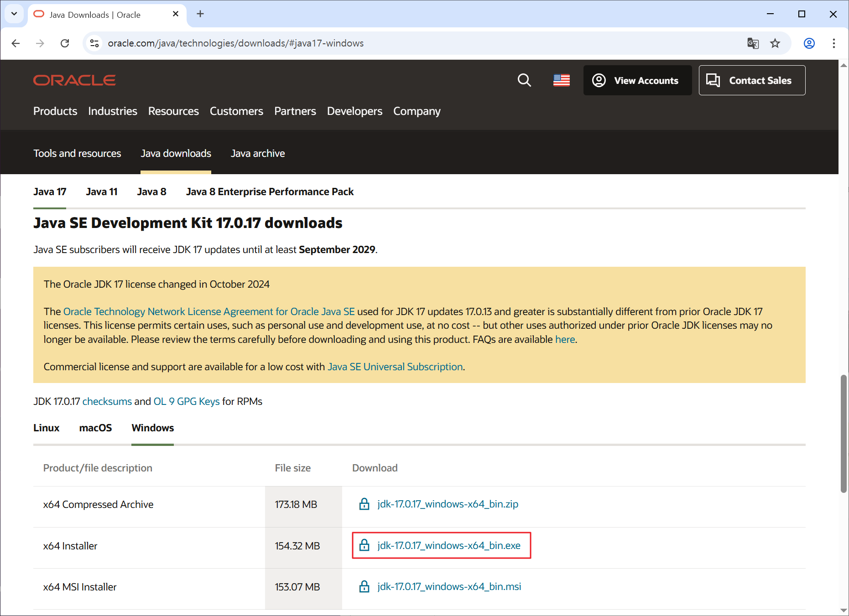Bookmark this page with the star icon

pyautogui.click(x=775, y=43)
